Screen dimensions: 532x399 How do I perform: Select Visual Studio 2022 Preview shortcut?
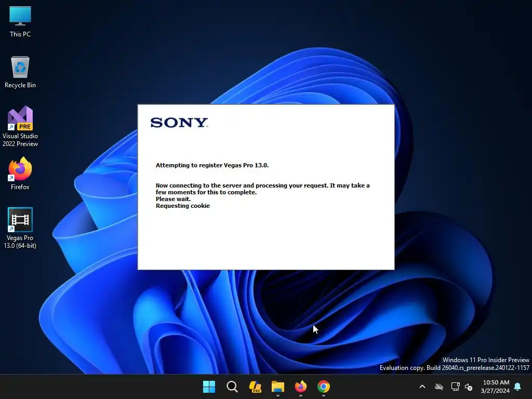[x=20, y=126]
